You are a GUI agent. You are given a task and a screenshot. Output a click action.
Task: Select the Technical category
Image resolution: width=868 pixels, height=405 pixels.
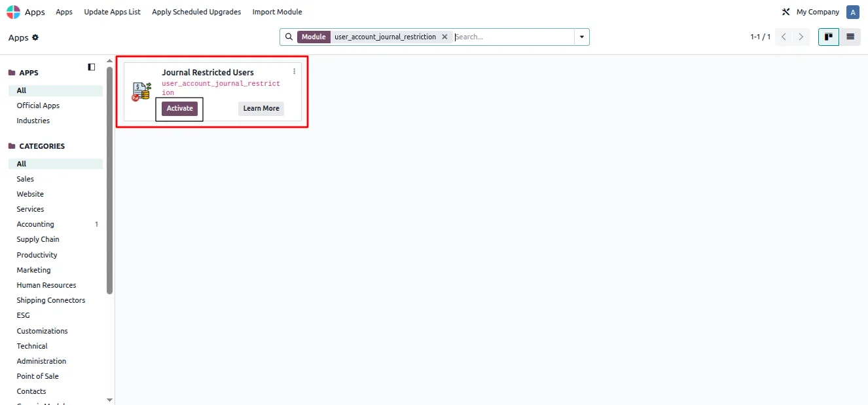pyautogui.click(x=55, y=346)
